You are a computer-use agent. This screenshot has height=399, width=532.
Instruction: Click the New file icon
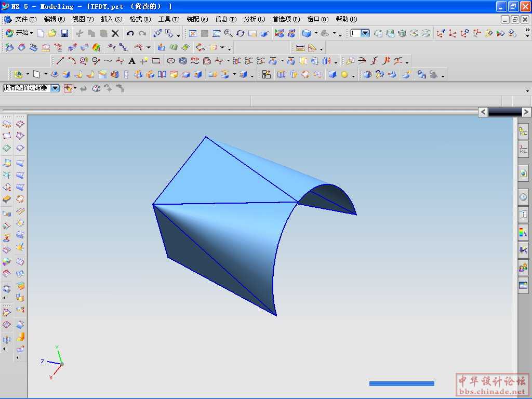41,33
